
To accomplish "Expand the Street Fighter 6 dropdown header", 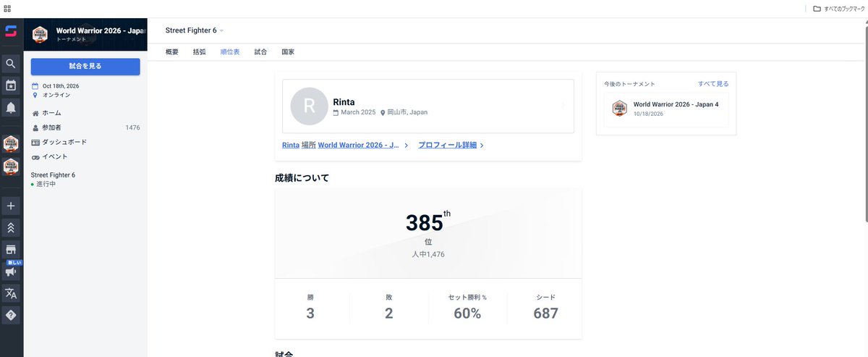I will tap(195, 30).
